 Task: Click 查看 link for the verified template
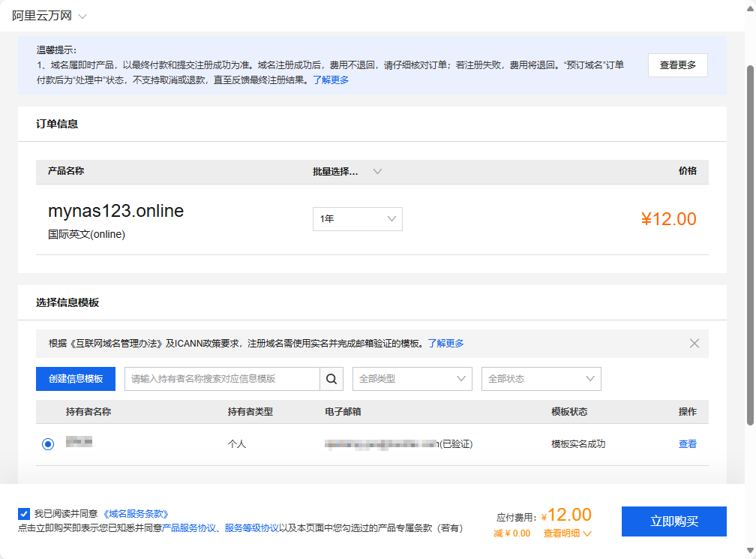pyautogui.click(x=688, y=443)
